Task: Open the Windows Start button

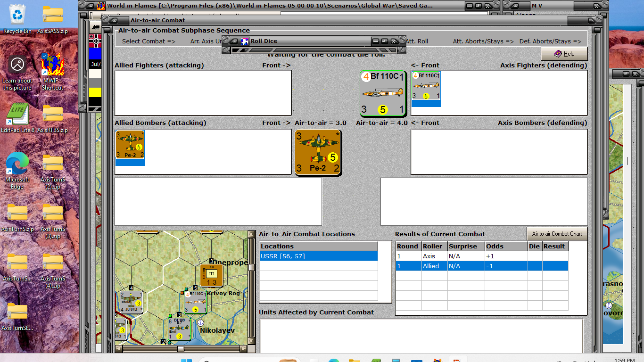Action: coord(187,361)
